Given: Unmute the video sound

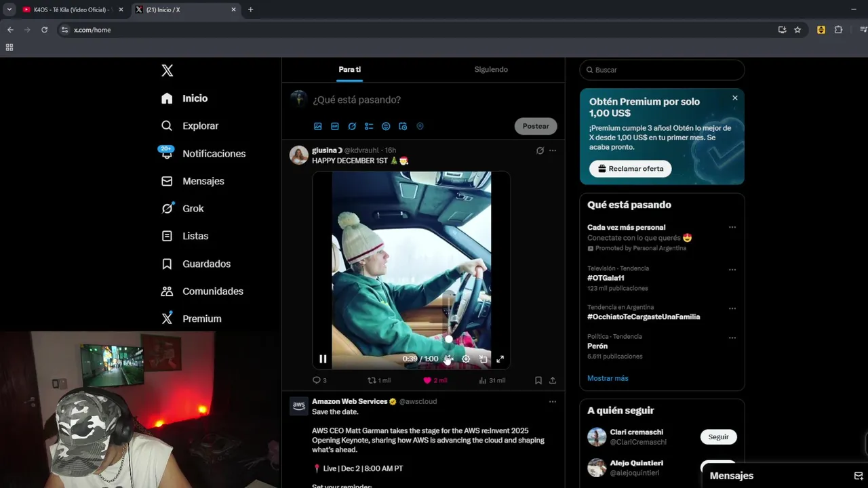Looking at the screenshot, I should click(448, 359).
